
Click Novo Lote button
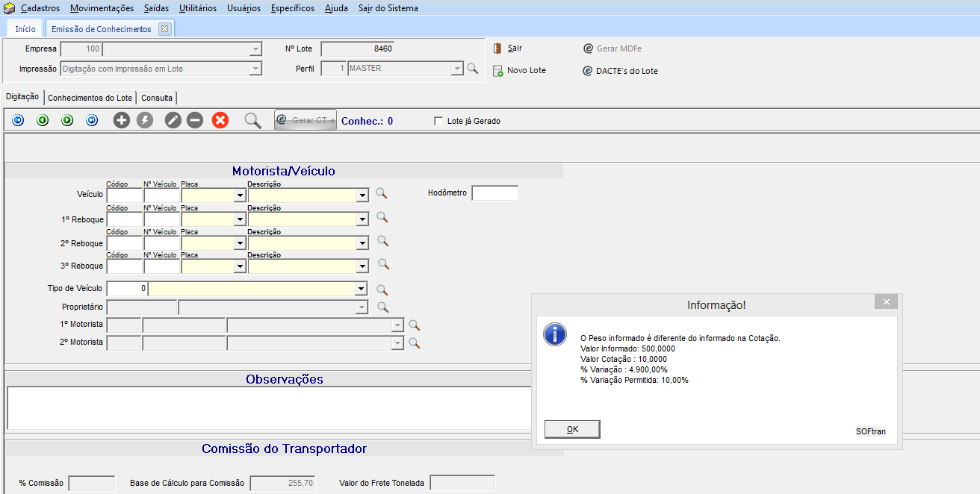(x=520, y=70)
